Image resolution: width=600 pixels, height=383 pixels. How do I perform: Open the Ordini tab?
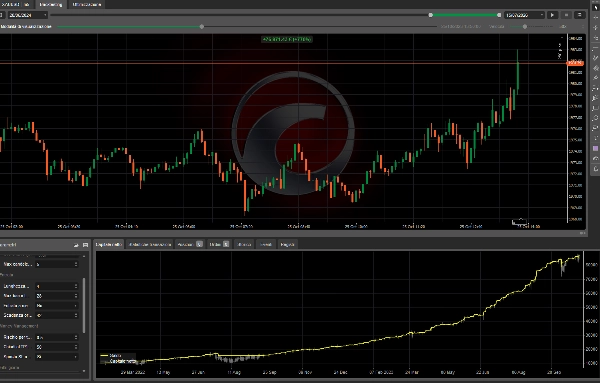tap(219, 244)
